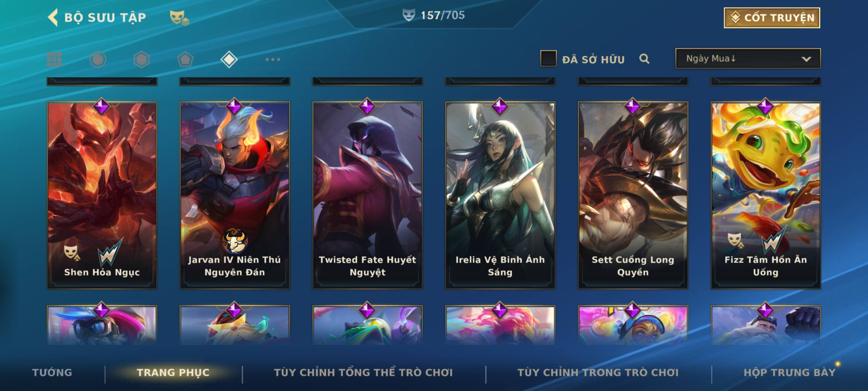Open more filters with three dots
This screenshot has width=868, height=391.
coord(273,59)
